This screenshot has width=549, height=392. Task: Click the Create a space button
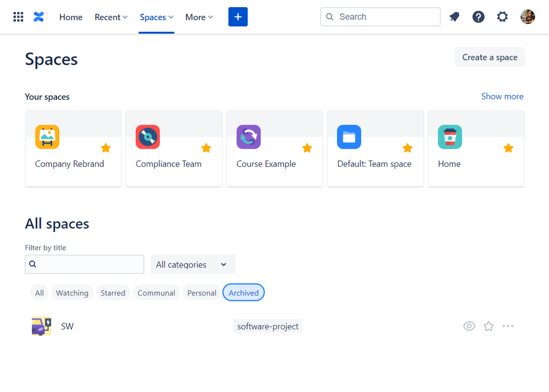[x=490, y=57]
